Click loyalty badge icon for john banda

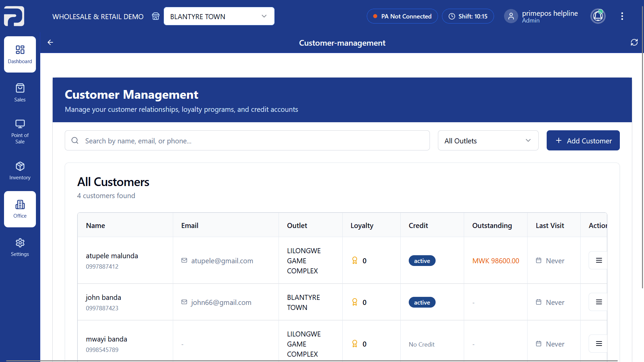tap(355, 302)
